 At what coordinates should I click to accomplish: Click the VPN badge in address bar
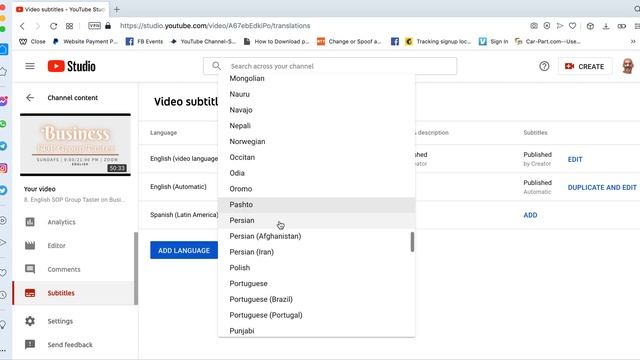click(94, 26)
